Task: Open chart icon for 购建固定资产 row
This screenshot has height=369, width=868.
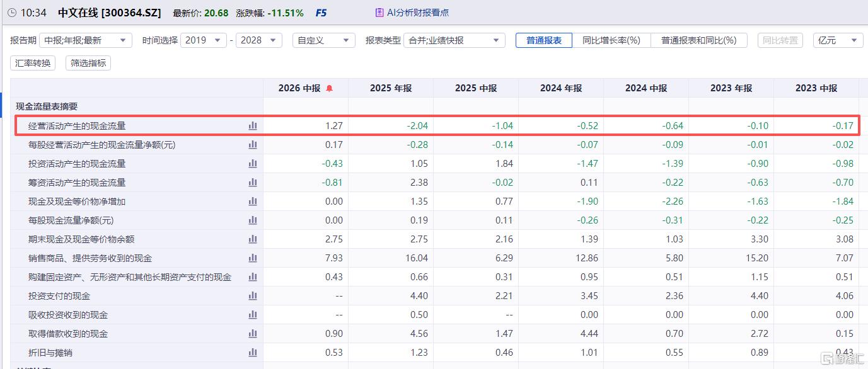Action: click(x=253, y=277)
